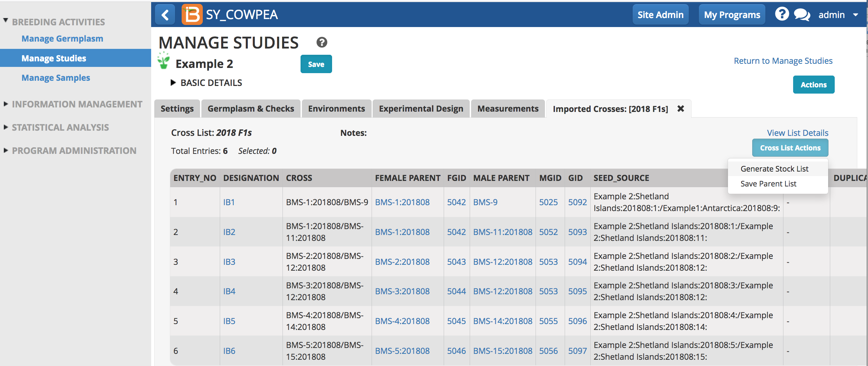Select Manage Studies in sidebar
This screenshot has width=868, height=366.
76,58
